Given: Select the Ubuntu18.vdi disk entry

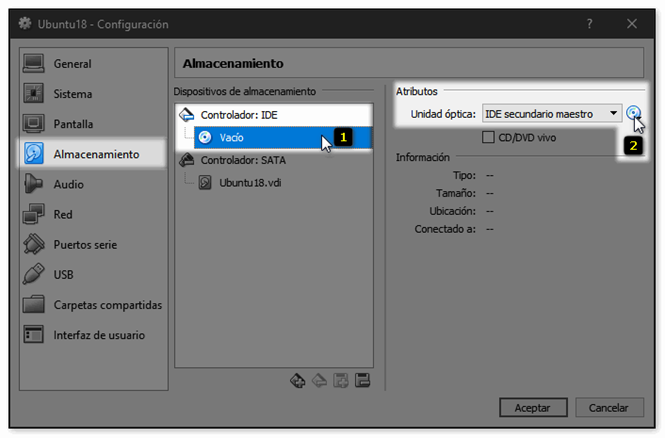Looking at the screenshot, I should point(283,183).
